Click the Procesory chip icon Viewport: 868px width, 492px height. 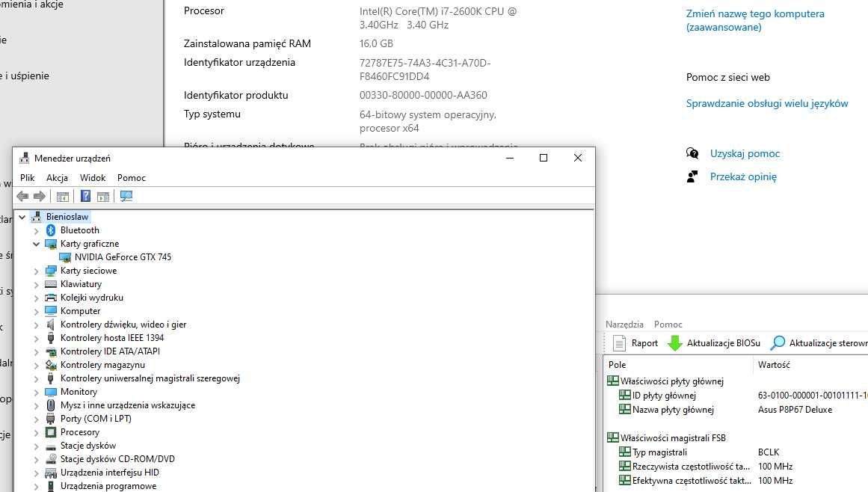51,432
